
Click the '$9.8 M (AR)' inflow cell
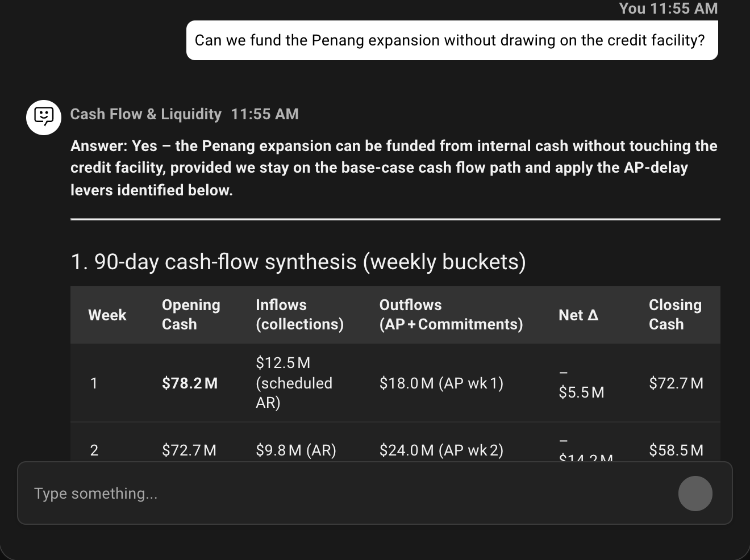coord(296,450)
